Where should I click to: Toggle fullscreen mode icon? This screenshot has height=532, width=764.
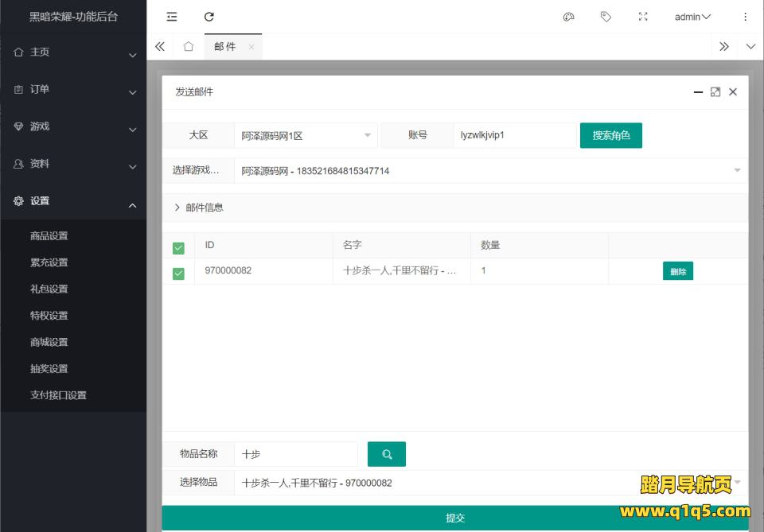(x=643, y=17)
